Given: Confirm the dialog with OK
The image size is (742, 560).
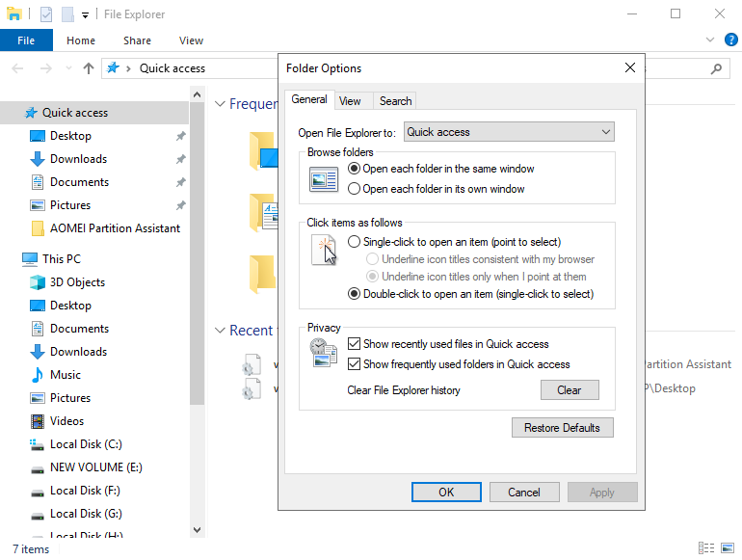Looking at the screenshot, I should (446, 493).
